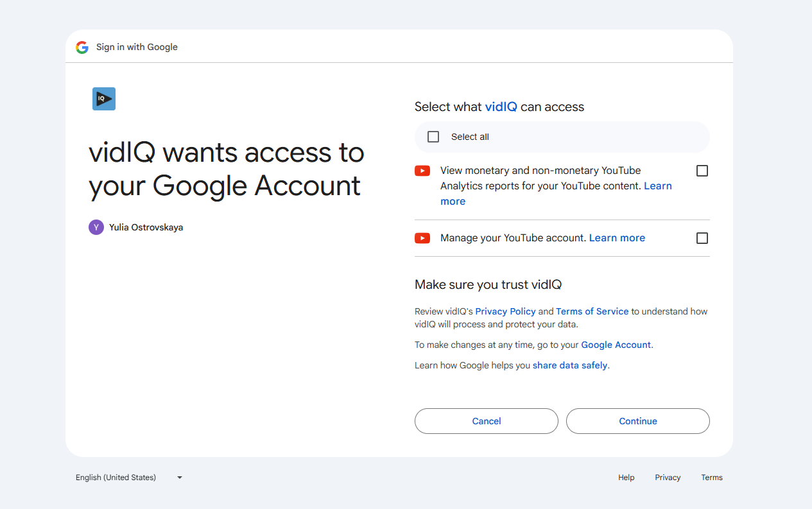Screen dimensions: 812x509
Task: Click the Make sure you trust vidIQ heading
Action: click(488, 284)
